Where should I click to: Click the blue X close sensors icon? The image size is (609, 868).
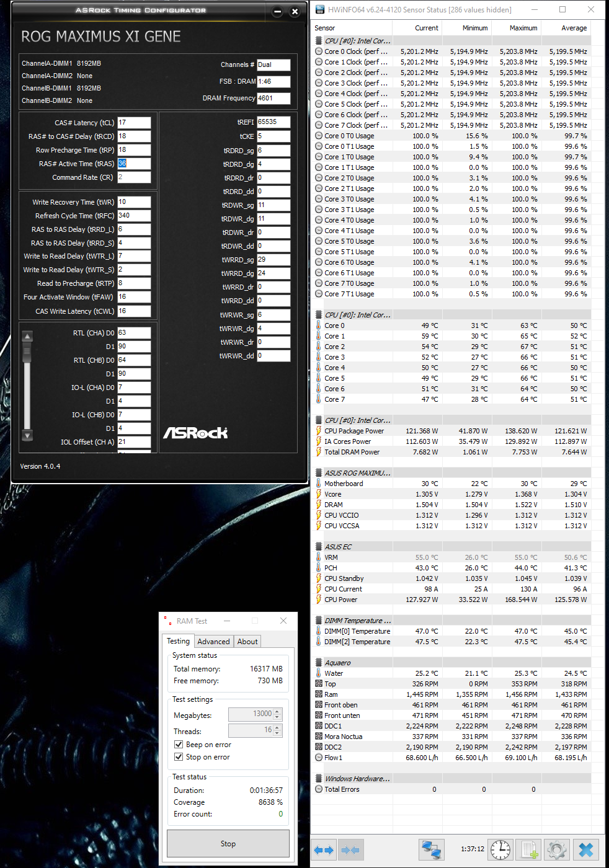point(585,850)
